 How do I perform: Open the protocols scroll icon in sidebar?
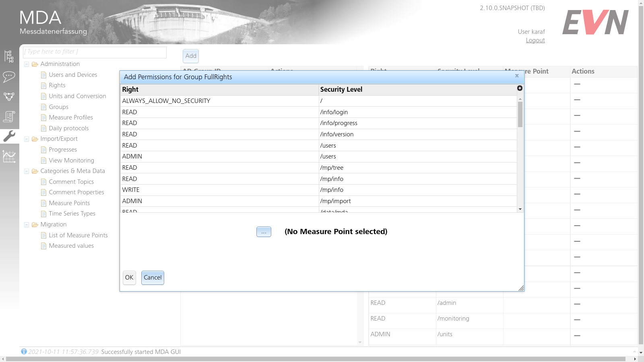click(x=9, y=117)
